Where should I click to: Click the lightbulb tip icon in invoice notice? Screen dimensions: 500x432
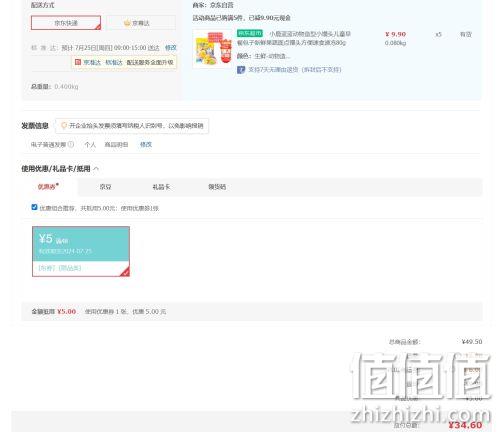tap(63, 126)
